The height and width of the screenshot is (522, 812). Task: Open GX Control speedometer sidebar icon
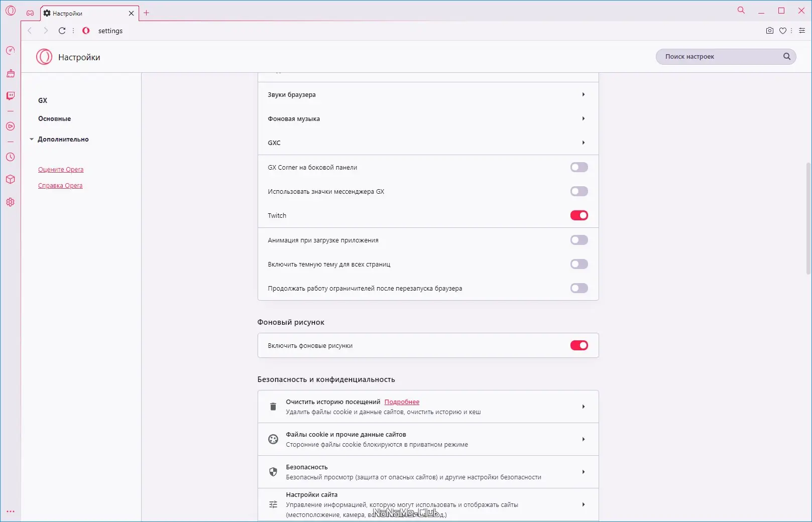11,51
